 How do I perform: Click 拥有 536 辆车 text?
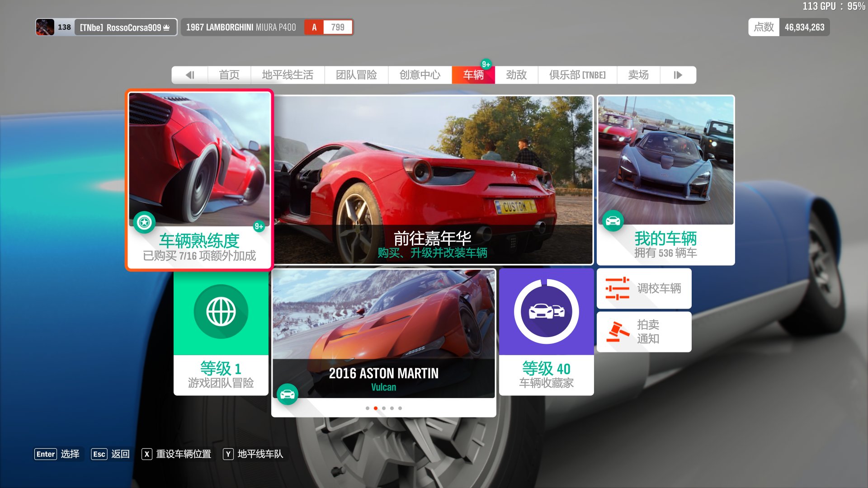click(x=665, y=253)
